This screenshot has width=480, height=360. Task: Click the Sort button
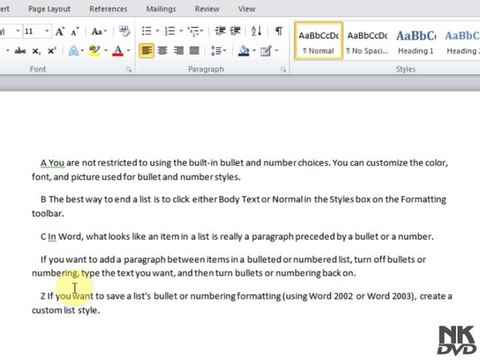click(x=256, y=31)
